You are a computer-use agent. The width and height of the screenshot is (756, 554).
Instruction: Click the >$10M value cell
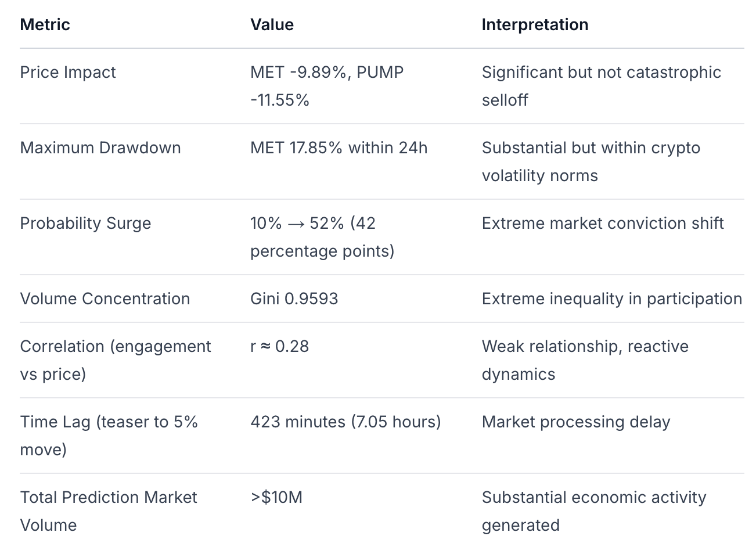coord(276,497)
